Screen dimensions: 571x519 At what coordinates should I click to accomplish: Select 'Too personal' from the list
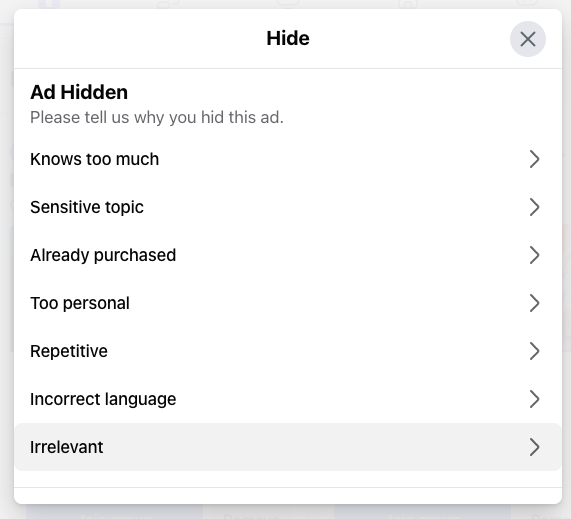288,303
